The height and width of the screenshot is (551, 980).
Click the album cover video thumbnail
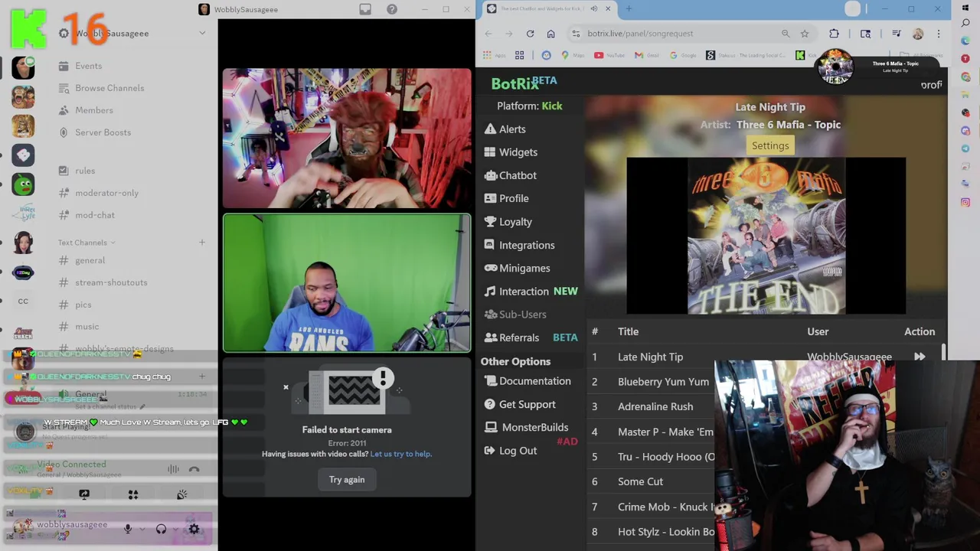[766, 236]
